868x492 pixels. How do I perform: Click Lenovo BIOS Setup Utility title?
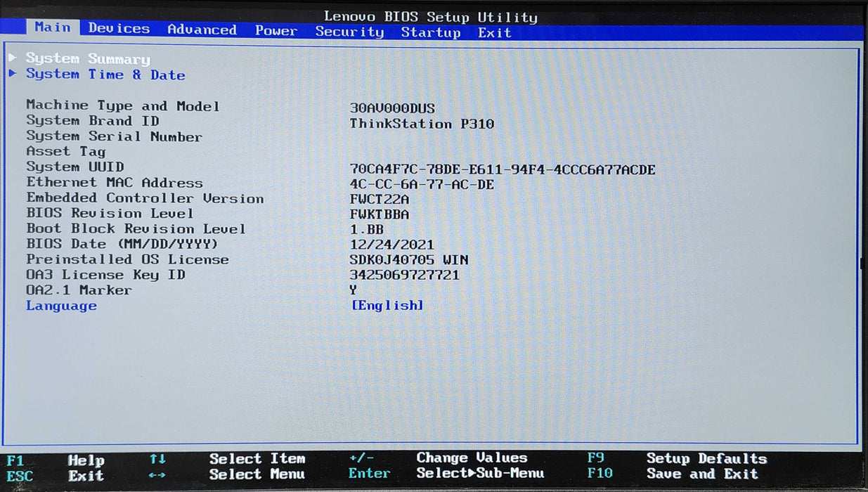[x=430, y=17]
